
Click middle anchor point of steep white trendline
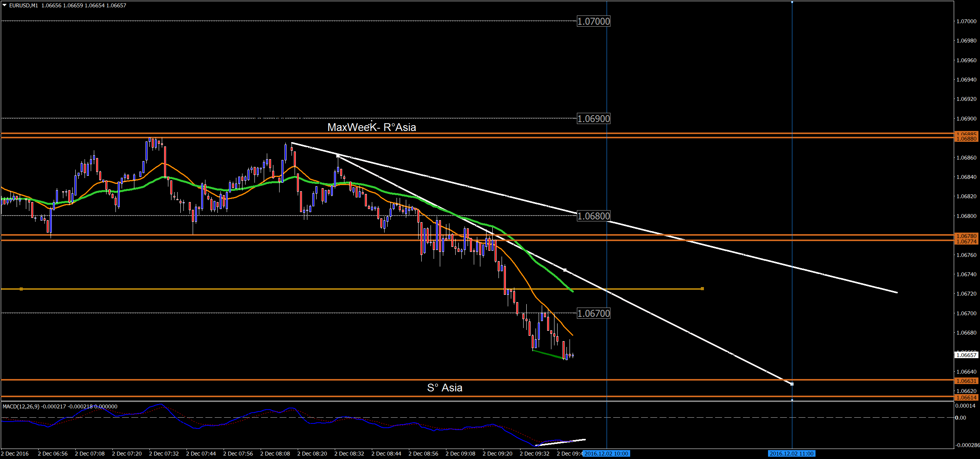pos(565,270)
